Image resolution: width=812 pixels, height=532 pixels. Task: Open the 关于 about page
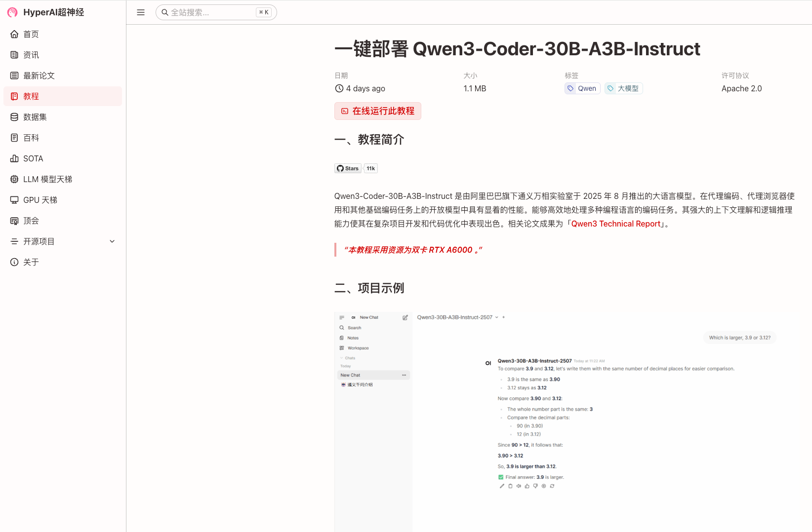coord(31,262)
